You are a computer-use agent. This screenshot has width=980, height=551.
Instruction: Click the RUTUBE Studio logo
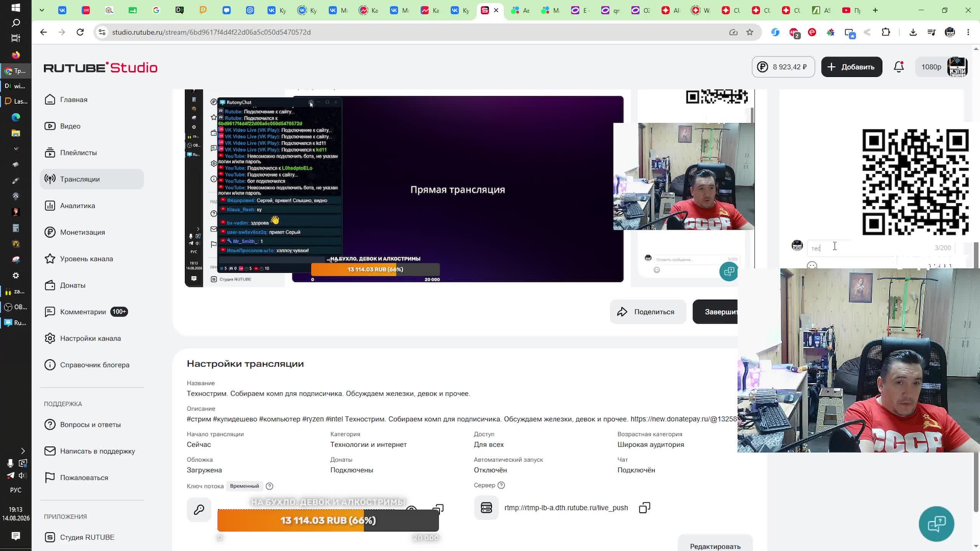[x=101, y=68]
